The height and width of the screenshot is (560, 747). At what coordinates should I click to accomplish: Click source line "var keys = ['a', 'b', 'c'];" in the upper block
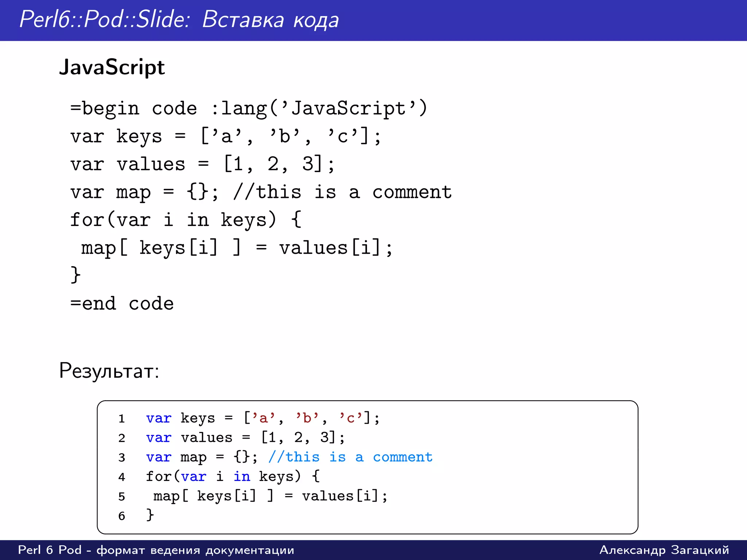tap(226, 137)
